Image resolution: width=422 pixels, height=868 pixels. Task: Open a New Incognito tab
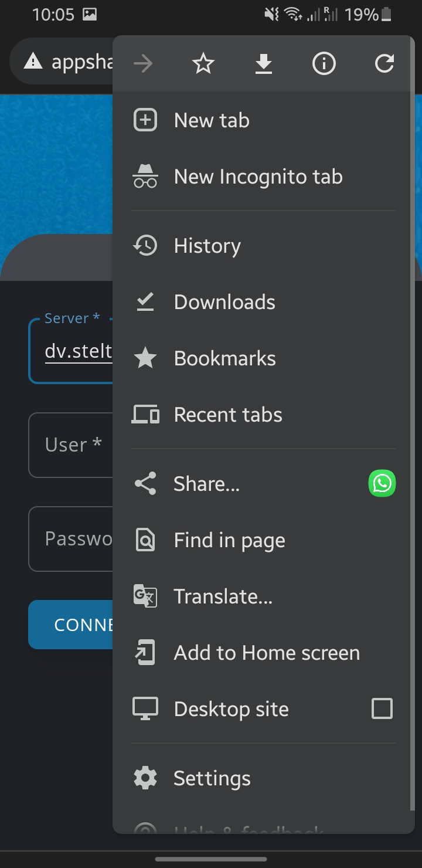(258, 177)
